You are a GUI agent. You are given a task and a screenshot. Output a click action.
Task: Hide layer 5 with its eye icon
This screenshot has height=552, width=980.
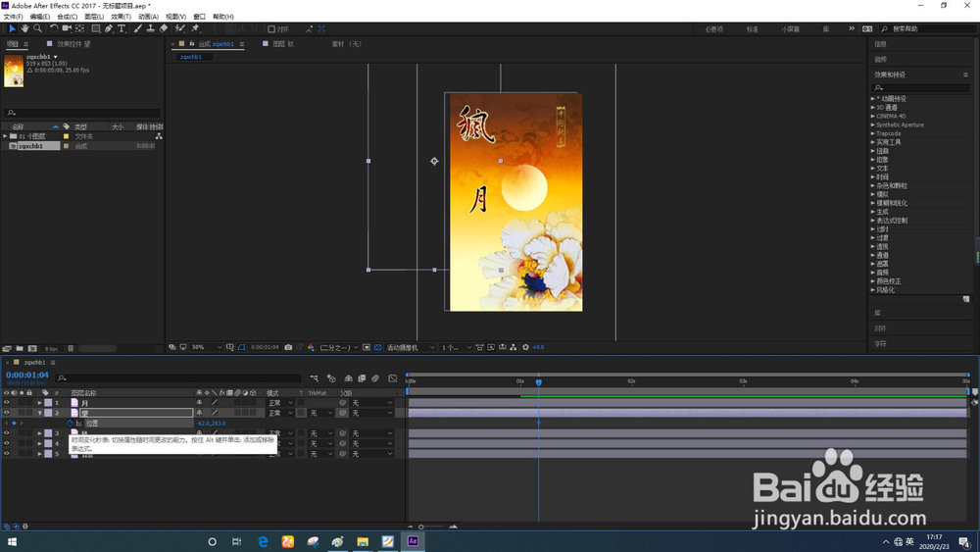pyautogui.click(x=6, y=454)
